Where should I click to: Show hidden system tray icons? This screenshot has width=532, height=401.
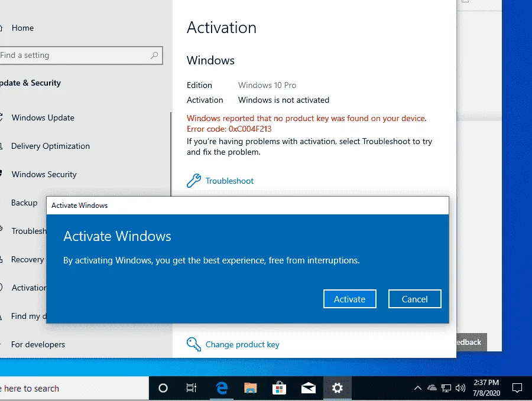point(418,388)
